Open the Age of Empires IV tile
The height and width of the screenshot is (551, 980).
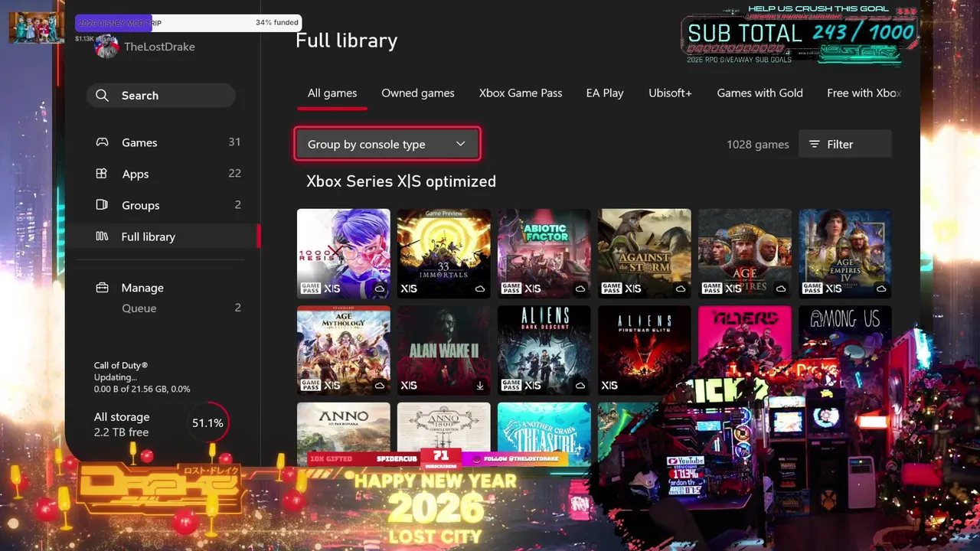coord(845,253)
